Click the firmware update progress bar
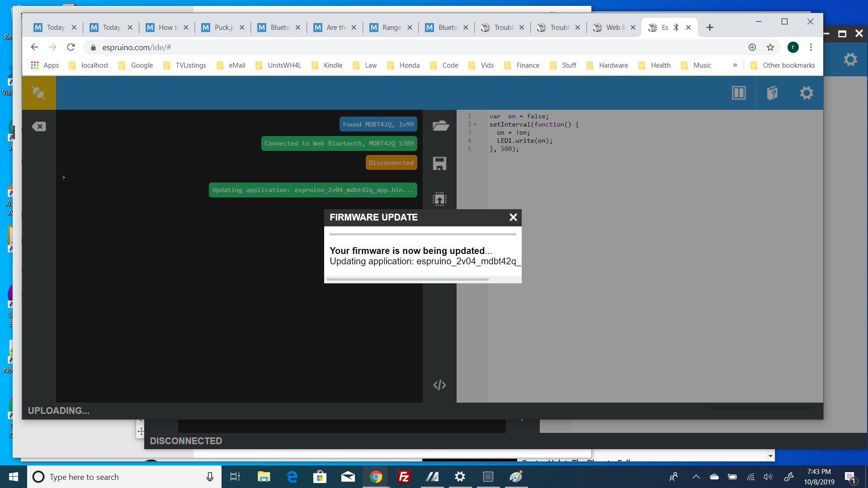The image size is (868, 488). (x=422, y=234)
